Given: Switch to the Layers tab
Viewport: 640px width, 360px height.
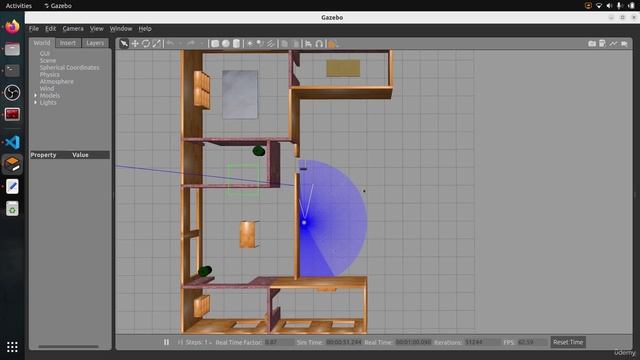Looking at the screenshot, I should [95, 43].
